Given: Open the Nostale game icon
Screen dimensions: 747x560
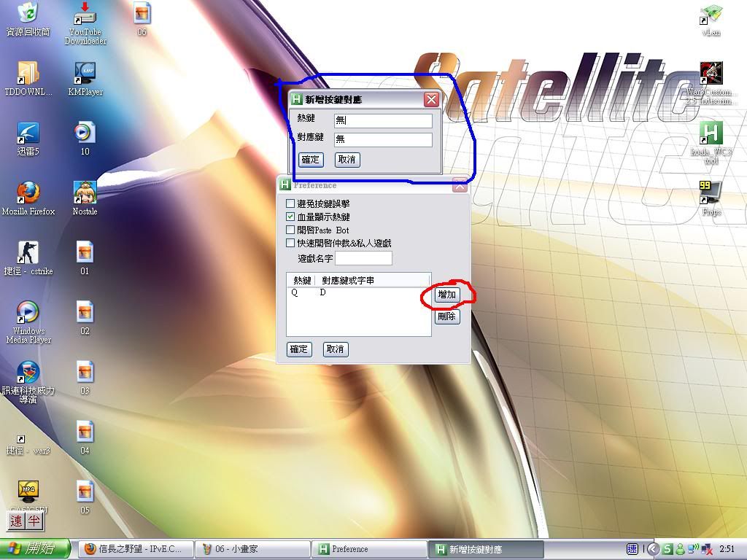Looking at the screenshot, I should click(x=85, y=192).
